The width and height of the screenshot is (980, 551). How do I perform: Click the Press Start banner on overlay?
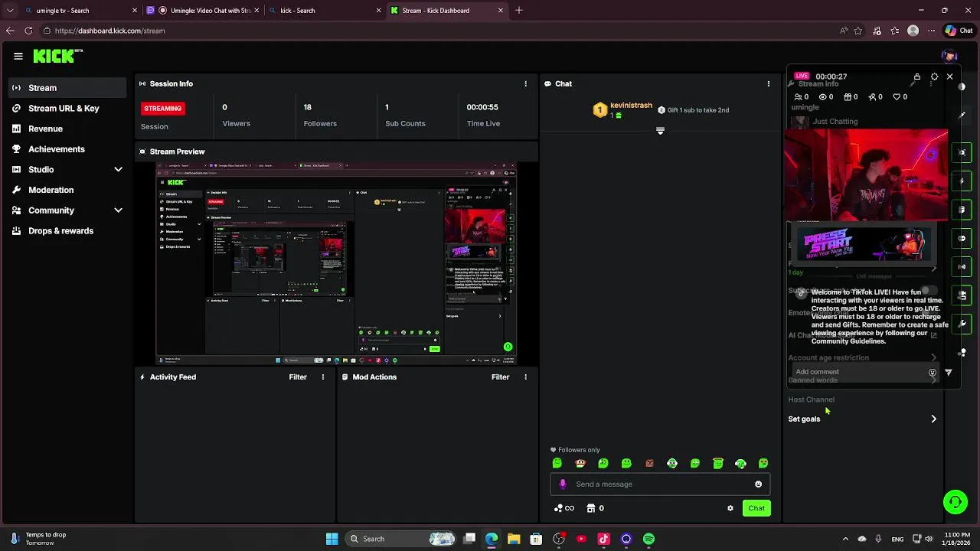pos(864,244)
